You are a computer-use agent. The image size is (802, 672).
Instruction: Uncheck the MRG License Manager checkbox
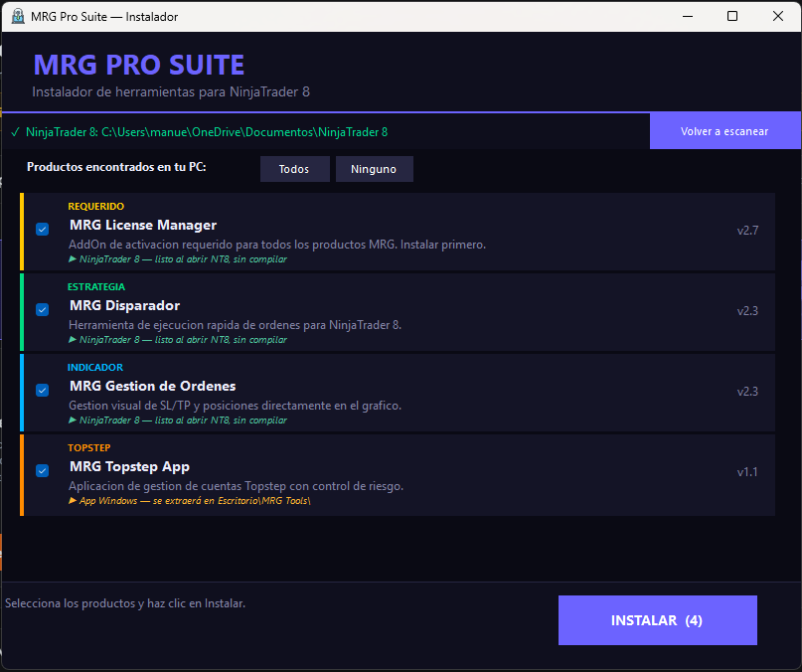(43, 229)
